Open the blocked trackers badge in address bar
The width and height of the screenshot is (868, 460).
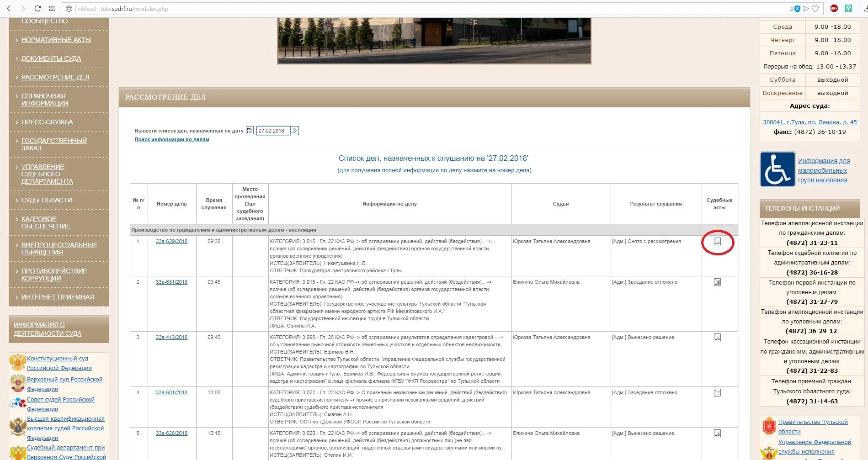(795, 9)
